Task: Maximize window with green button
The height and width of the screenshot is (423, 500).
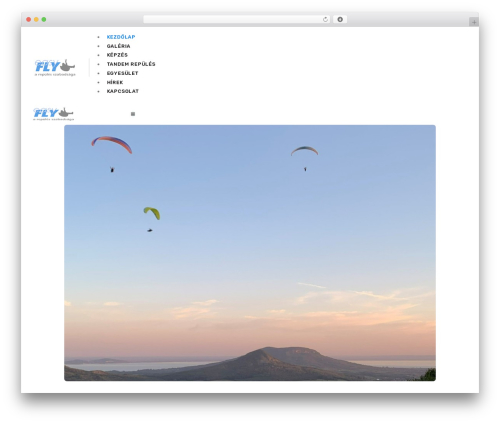Action: (44, 20)
